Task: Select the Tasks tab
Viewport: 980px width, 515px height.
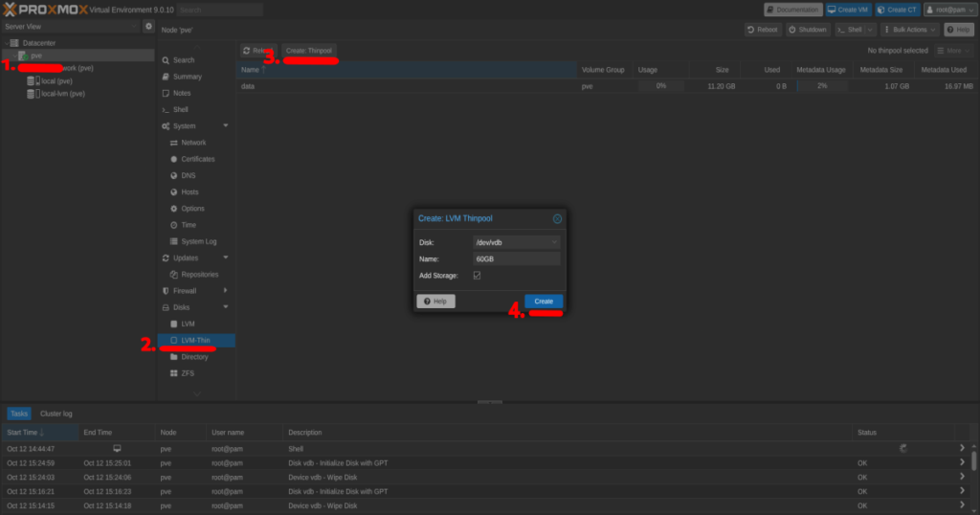Action: point(18,414)
